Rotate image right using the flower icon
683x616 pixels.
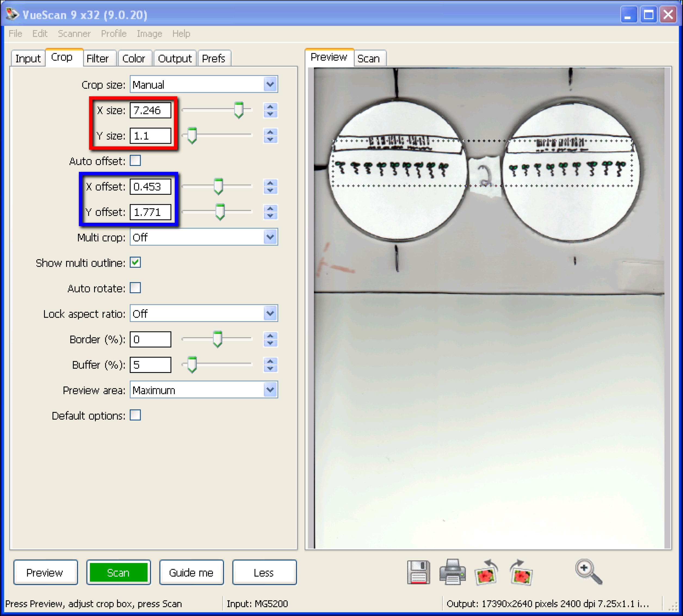click(x=521, y=573)
